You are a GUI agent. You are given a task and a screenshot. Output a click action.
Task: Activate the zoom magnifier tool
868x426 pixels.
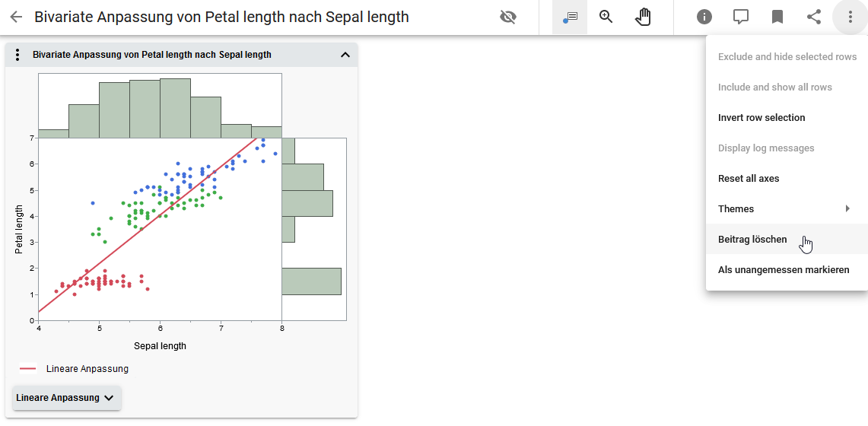606,17
